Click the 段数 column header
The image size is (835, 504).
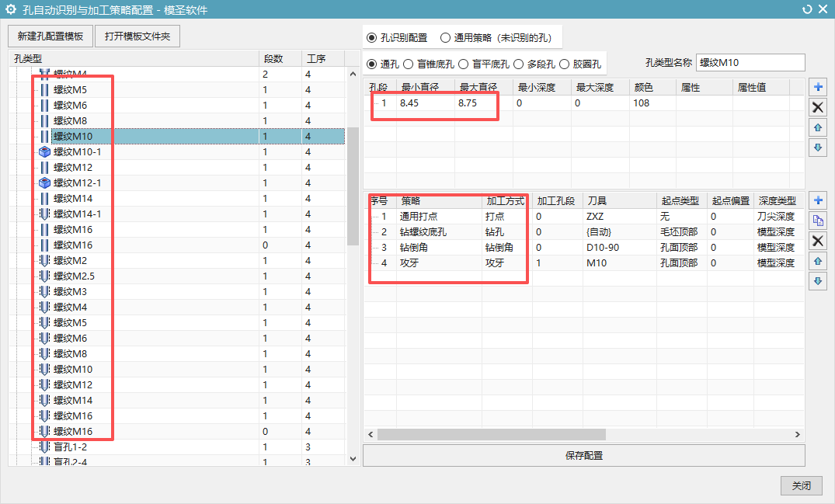[280, 58]
